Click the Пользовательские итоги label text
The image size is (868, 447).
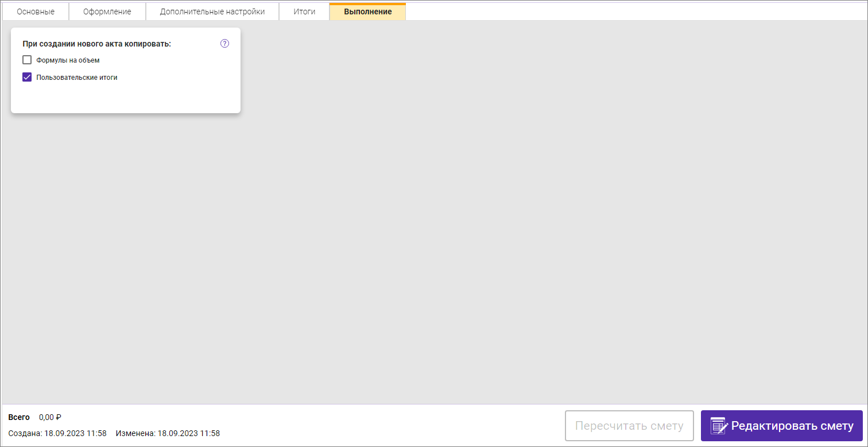point(76,78)
